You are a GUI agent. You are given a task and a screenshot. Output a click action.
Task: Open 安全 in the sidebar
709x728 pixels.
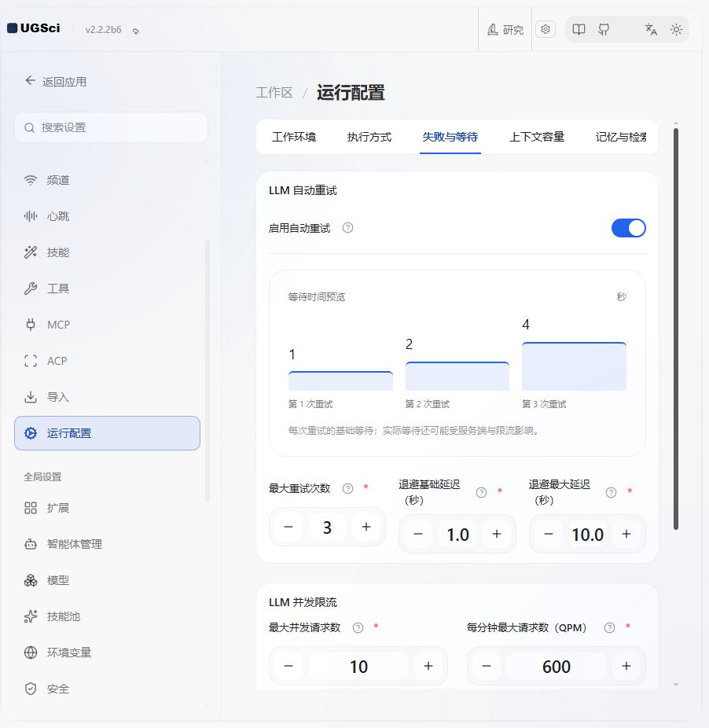pos(107,689)
